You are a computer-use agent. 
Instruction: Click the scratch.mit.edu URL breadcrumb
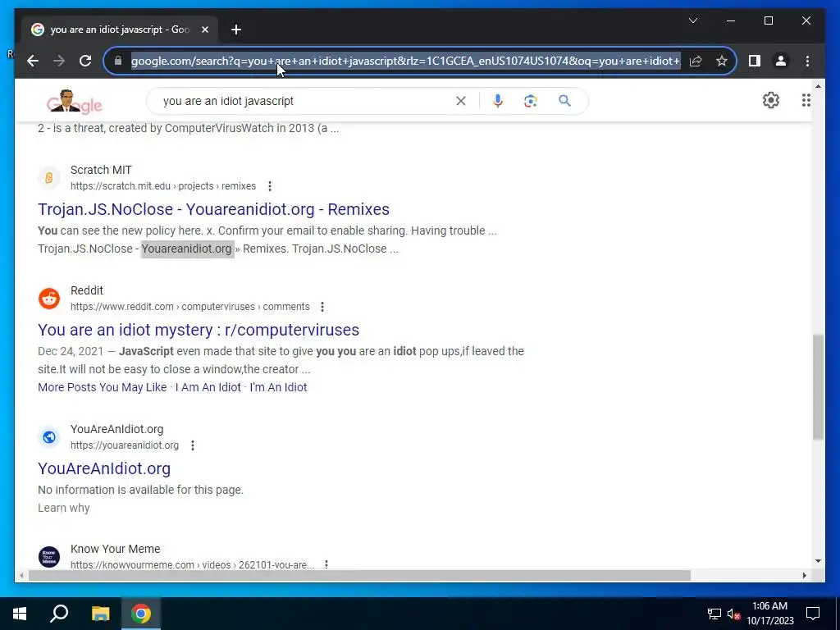point(163,186)
